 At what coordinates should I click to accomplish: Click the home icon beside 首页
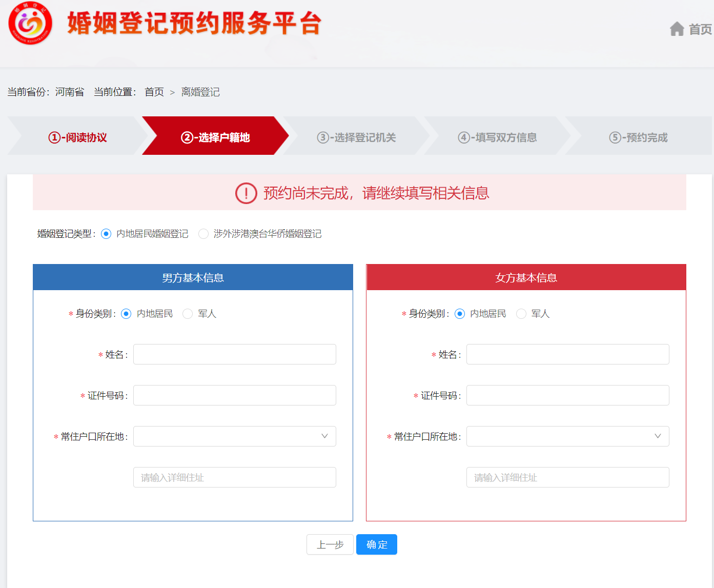coord(677,29)
